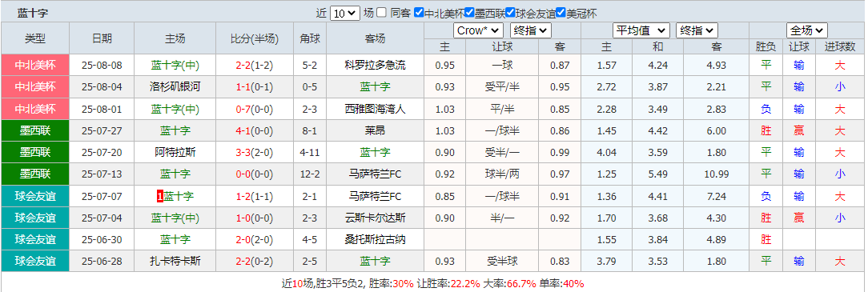
Task: Click the 主场 column header
Action: (x=175, y=38)
